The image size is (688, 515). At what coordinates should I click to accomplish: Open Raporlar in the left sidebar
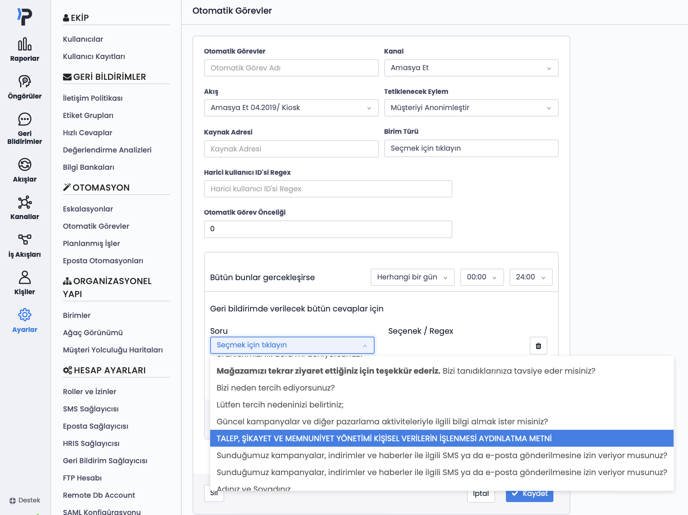(x=24, y=49)
